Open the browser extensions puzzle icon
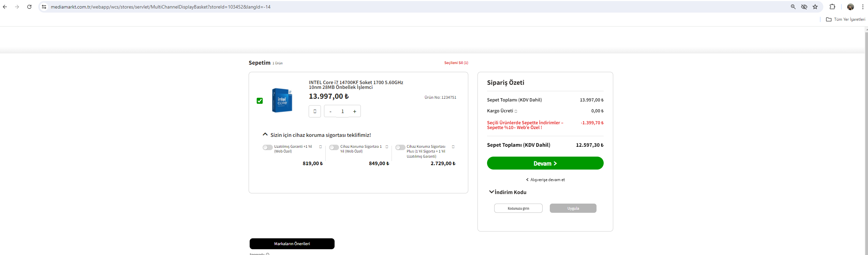This screenshot has width=868, height=255. click(x=832, y=7)
